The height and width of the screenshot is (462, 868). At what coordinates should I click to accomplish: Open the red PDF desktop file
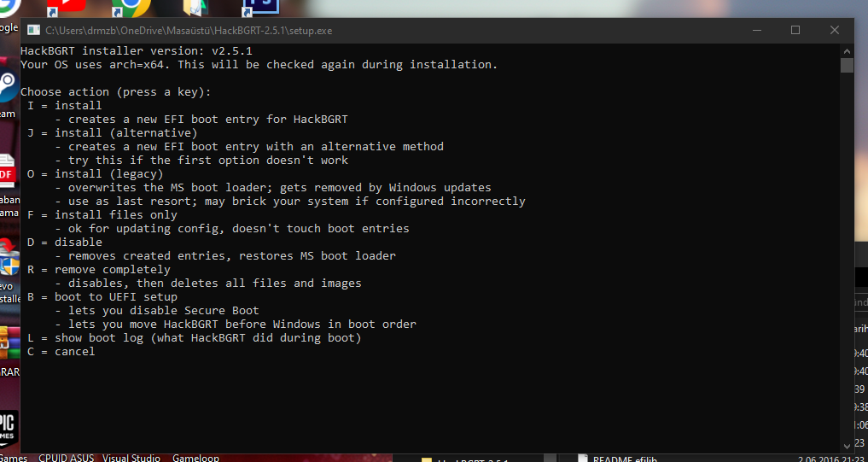(8, 173)
